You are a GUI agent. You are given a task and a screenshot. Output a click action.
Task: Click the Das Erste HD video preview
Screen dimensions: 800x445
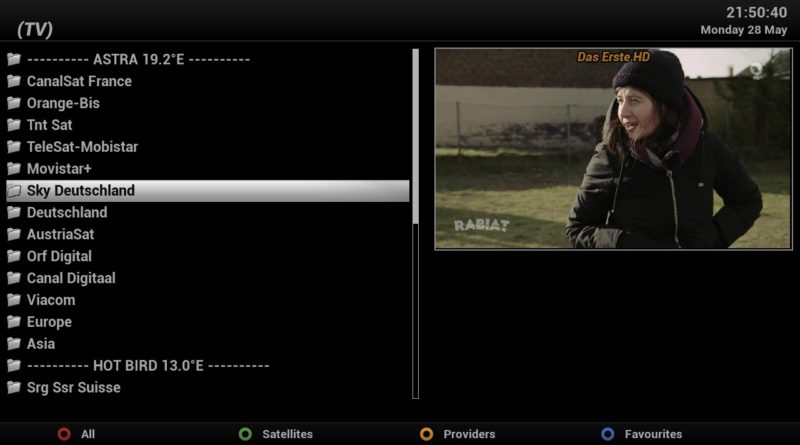pyautogui.click(x=613, y=149)
